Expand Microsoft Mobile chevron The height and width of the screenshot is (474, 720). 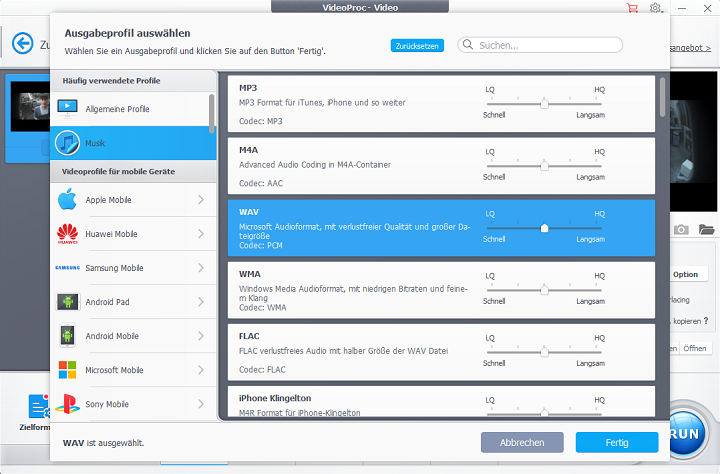click(x=201, y=370)
